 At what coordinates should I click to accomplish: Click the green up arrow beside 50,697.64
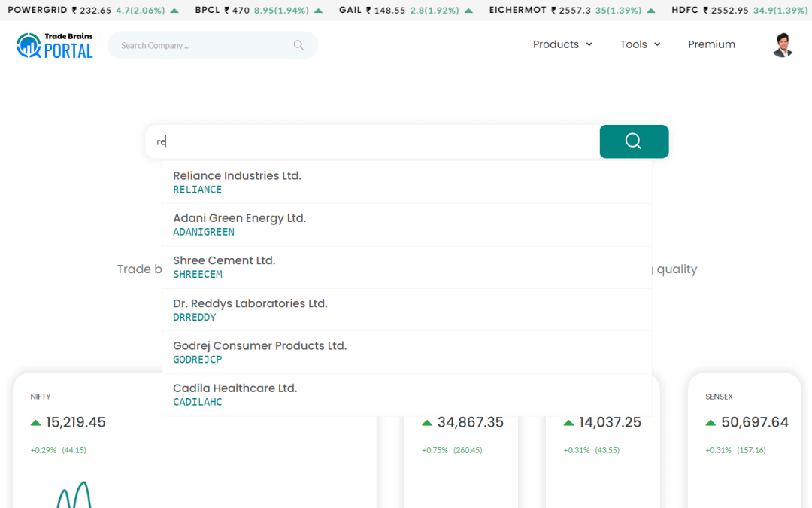710,423
